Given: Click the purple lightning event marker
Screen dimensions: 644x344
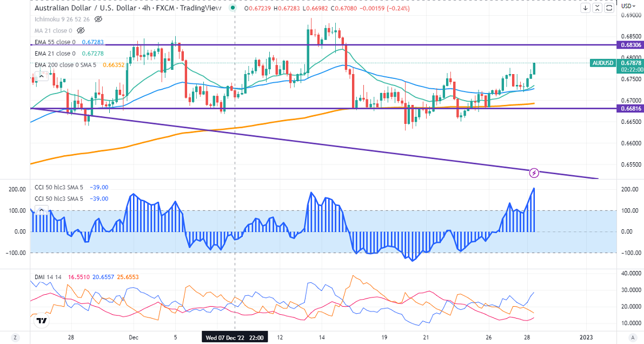Looking at the screenshot, I should coord(534,173).
